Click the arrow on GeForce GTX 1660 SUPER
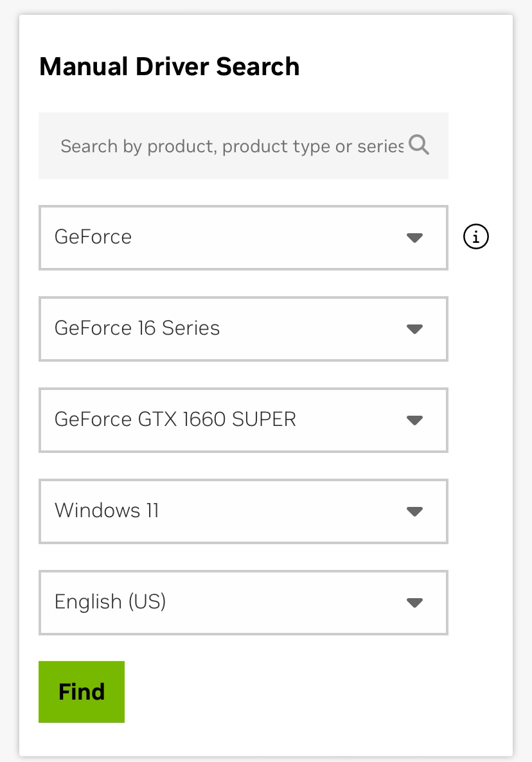 pos(414,420)
